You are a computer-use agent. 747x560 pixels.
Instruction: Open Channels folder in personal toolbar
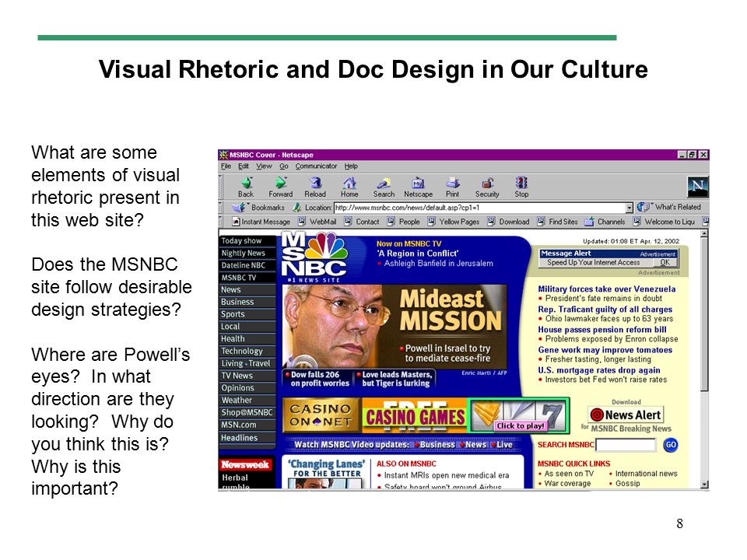click(605, 222)
